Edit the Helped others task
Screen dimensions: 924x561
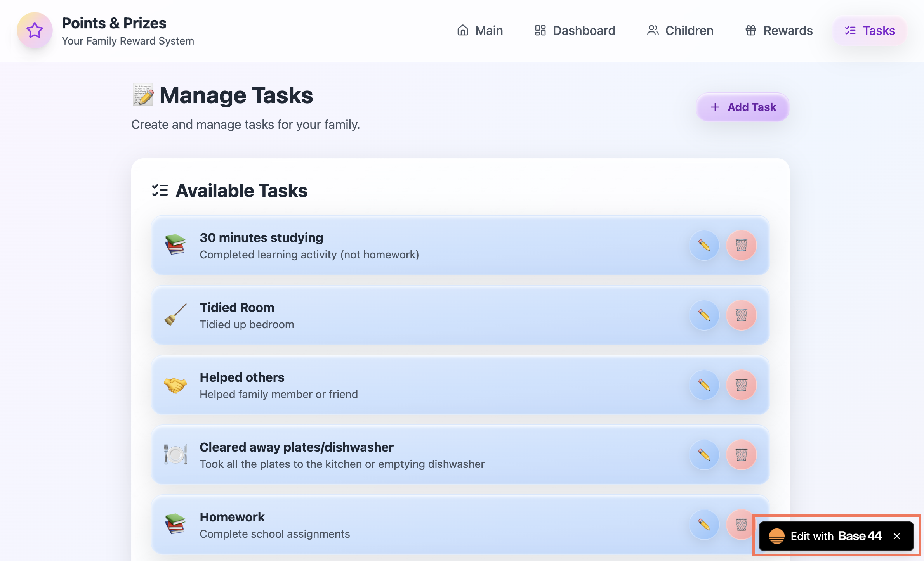[x=704, y=385]
